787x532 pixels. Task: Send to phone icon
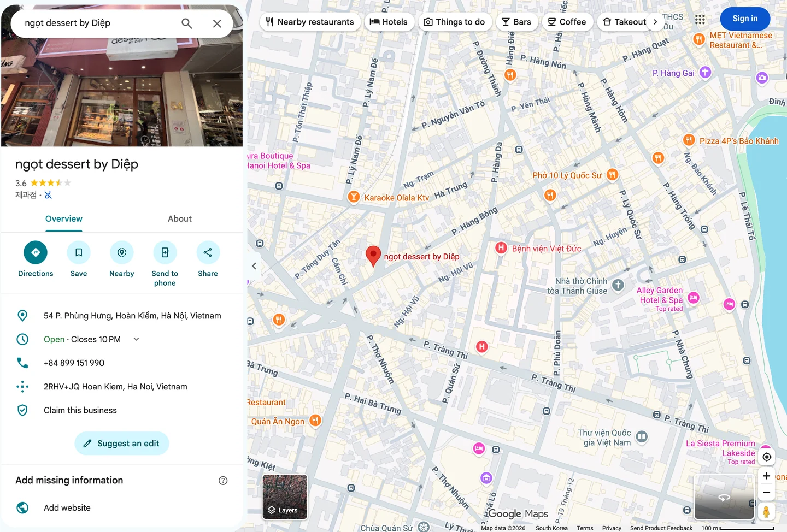click(165, 252)
